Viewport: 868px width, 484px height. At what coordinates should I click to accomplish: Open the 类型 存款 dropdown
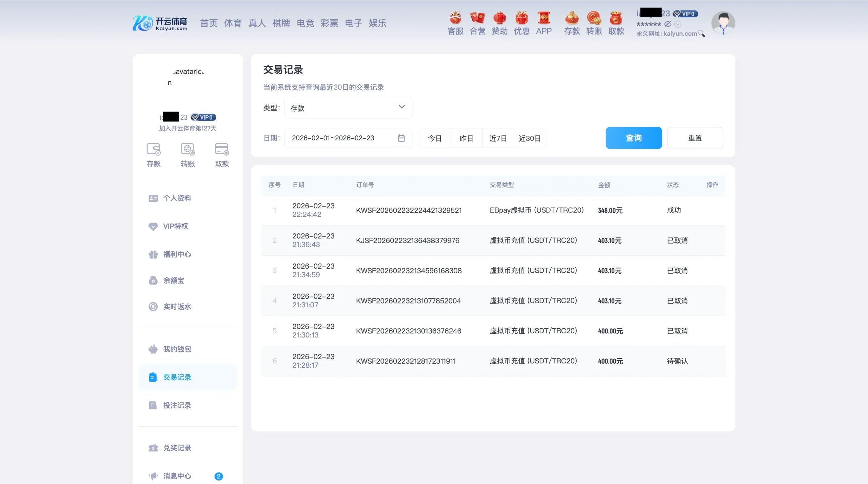click(x=348, y=108)
